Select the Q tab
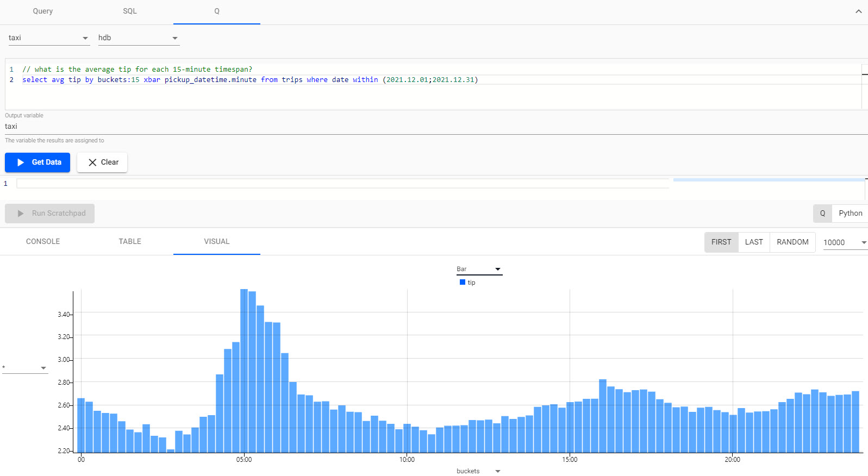 217,11
